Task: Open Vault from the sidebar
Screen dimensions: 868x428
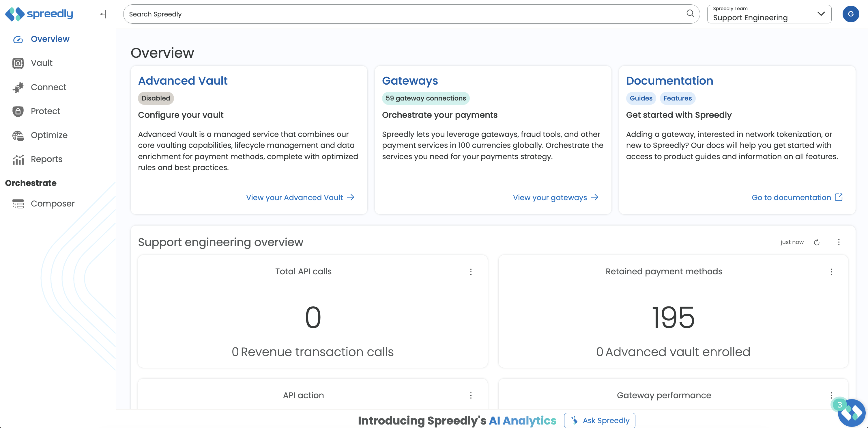Action: pos(42,63)
